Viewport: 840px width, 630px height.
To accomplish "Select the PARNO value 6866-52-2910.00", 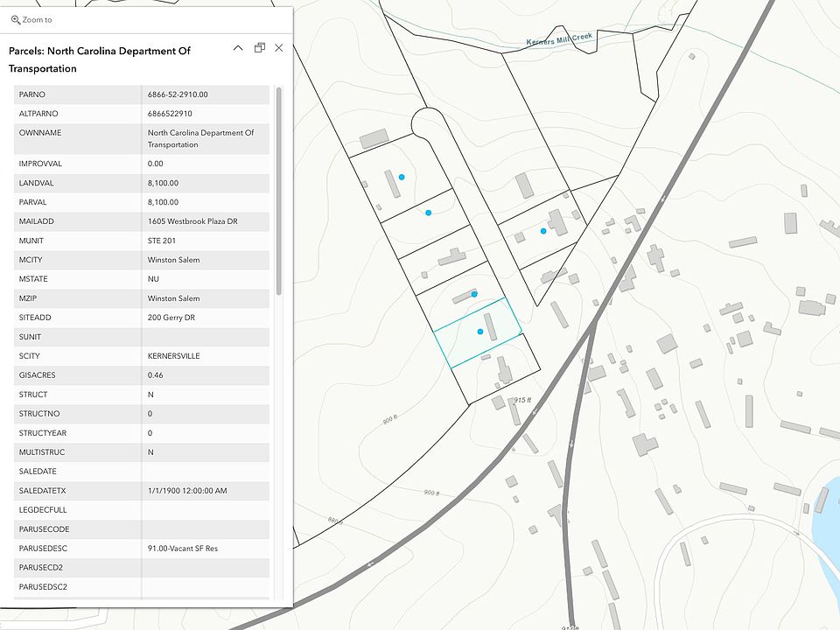I will 178,94.
